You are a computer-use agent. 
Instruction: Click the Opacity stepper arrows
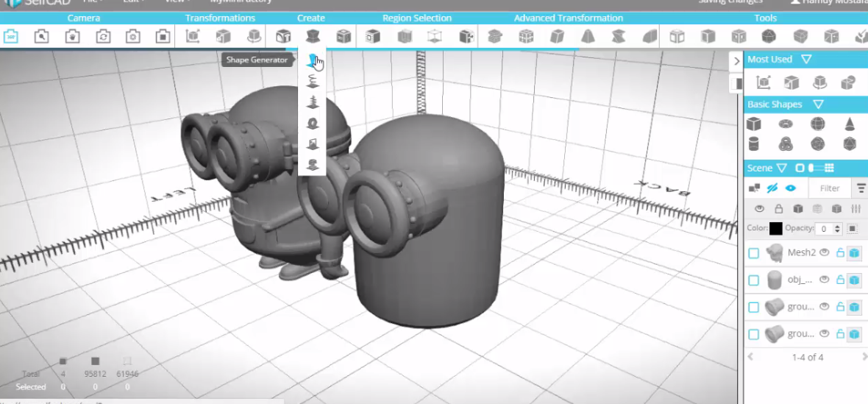click(838, 229)
